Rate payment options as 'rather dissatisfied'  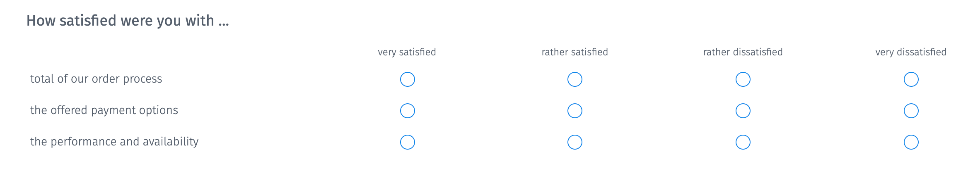(743, 111)
